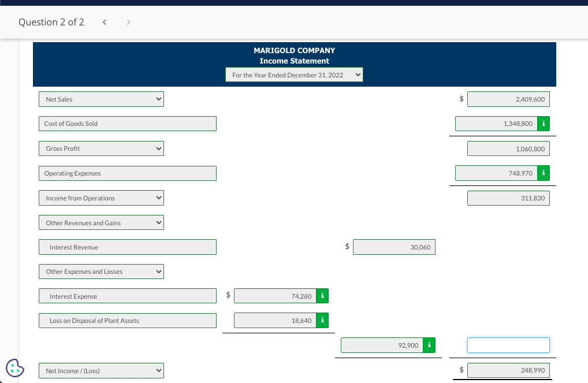
Task: Open the Other Expenses and Losses dropdown
Action: (101, 271)
